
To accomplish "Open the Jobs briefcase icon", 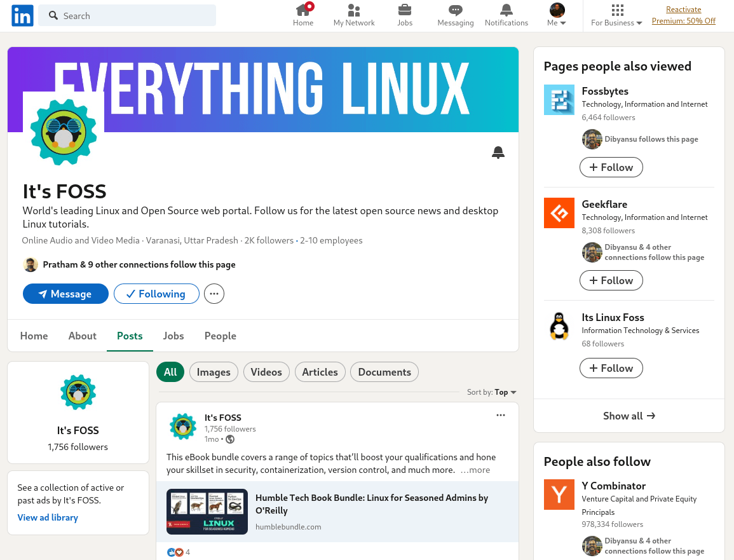I will (x=405, y=14).
